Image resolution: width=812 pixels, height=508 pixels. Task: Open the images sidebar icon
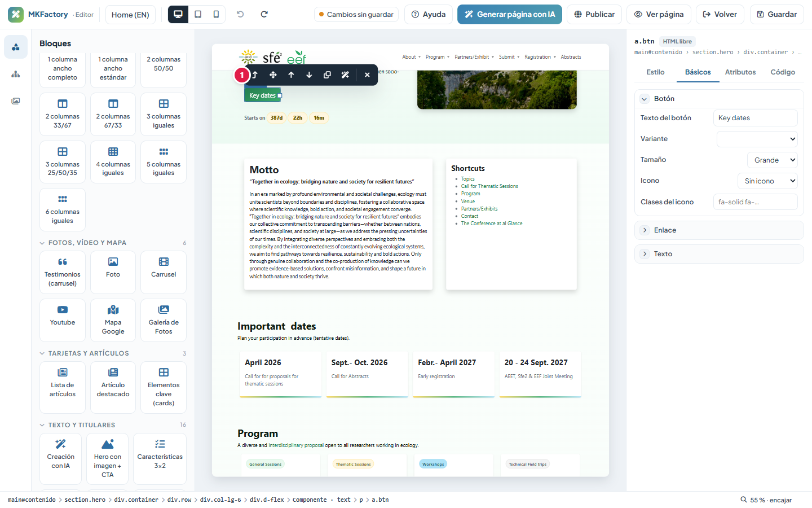[16, 101]
